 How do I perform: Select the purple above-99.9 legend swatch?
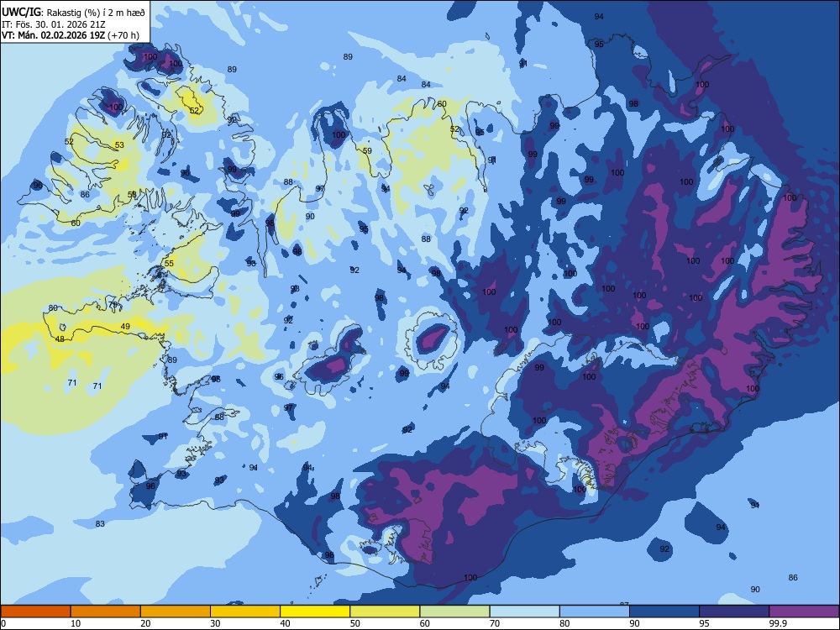coord(804,612)
